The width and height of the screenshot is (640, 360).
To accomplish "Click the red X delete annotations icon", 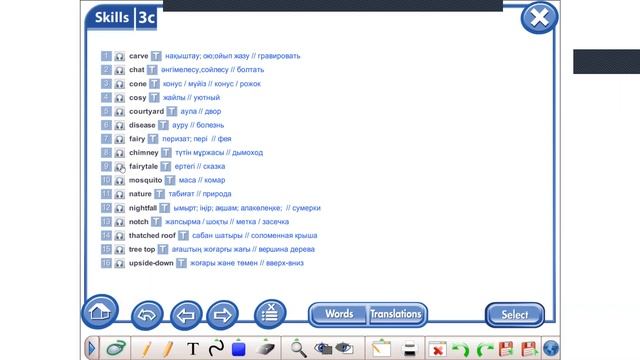I will (437, 350).
